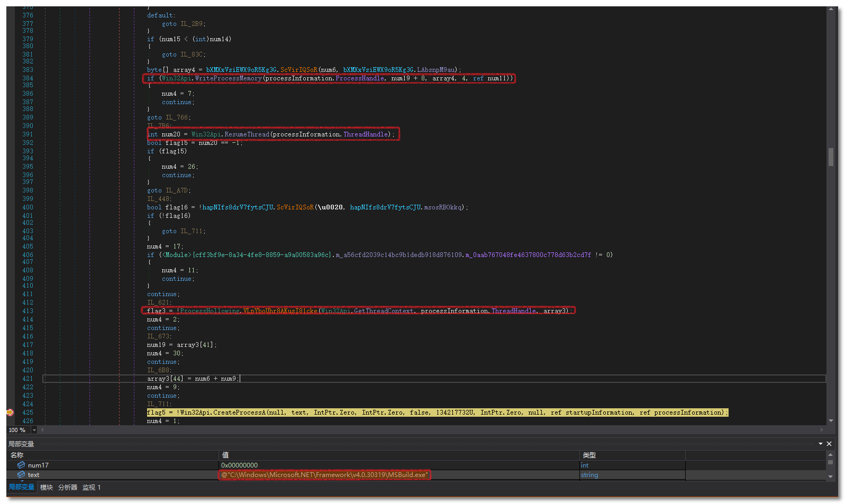Click the horizontal scrollbar left arrow
The height and width of the screenshot is (504, 845).
click(x=42, y=430)
